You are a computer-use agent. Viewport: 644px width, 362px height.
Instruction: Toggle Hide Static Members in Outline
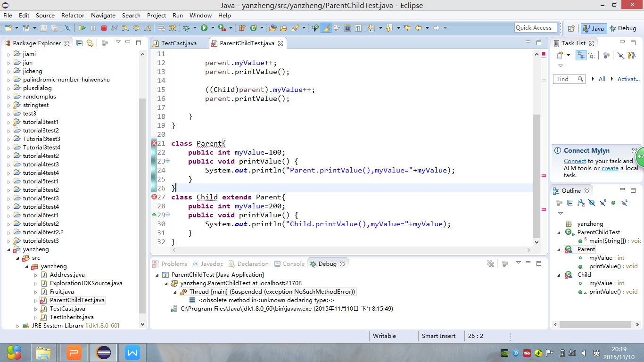(x=603, y=203)
